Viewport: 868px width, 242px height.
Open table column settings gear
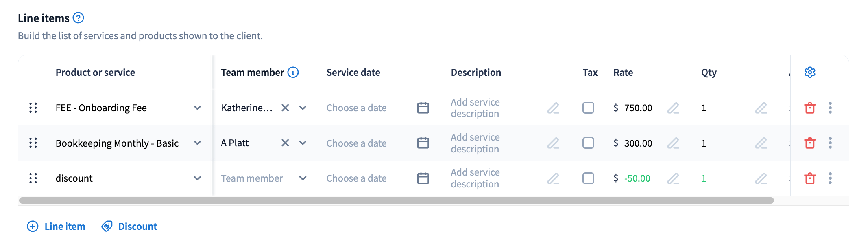[x=810, y=73]
